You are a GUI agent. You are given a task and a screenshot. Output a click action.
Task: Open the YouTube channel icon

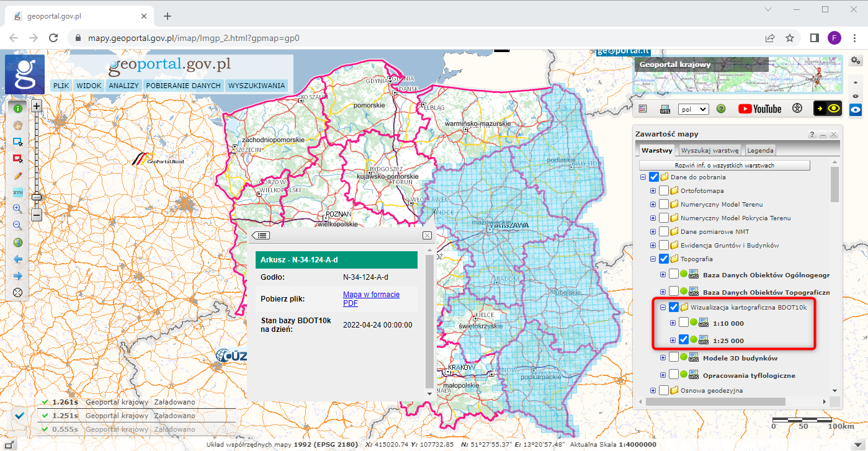pos(759,109)
